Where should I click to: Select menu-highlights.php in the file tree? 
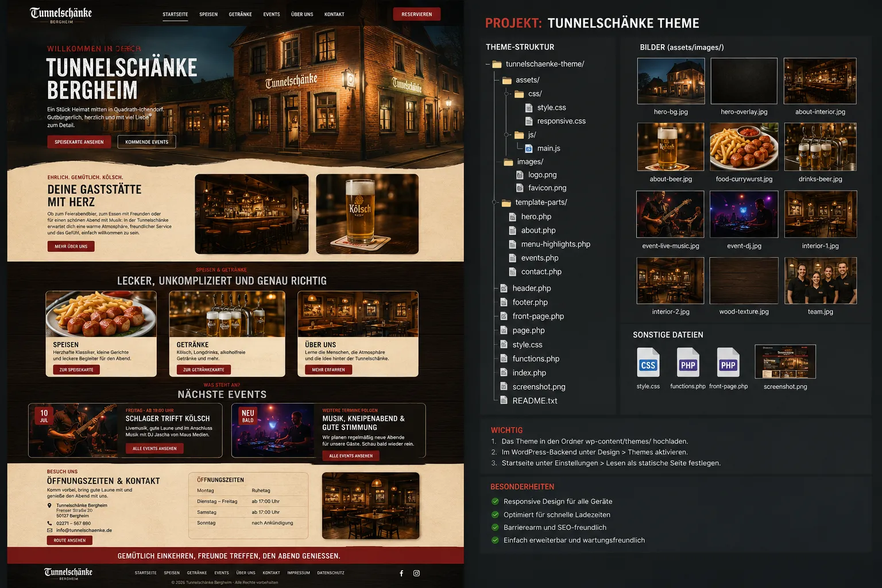[556, 244]
